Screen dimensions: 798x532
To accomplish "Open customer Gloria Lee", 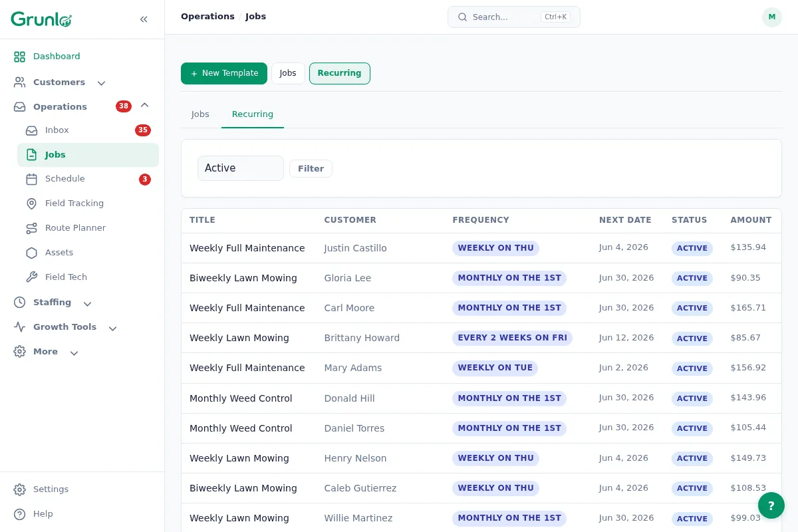I will (x=348, y=278).
